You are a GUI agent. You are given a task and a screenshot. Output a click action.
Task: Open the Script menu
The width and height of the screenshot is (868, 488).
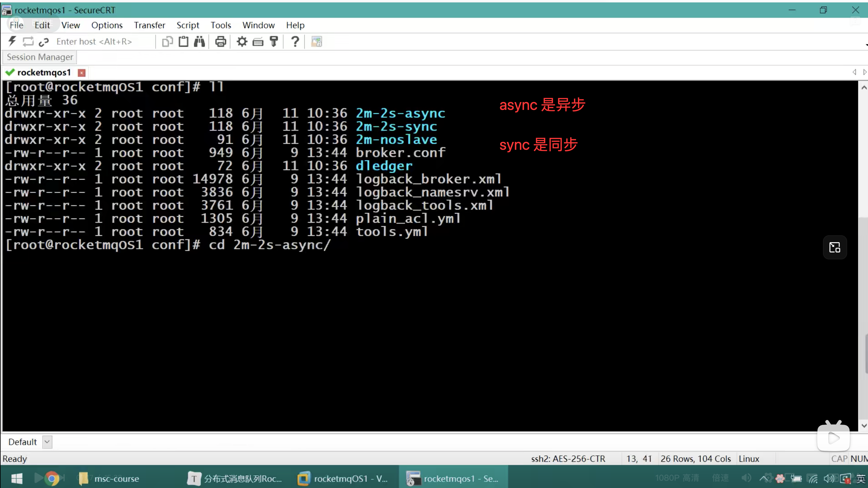coord(188,25)
